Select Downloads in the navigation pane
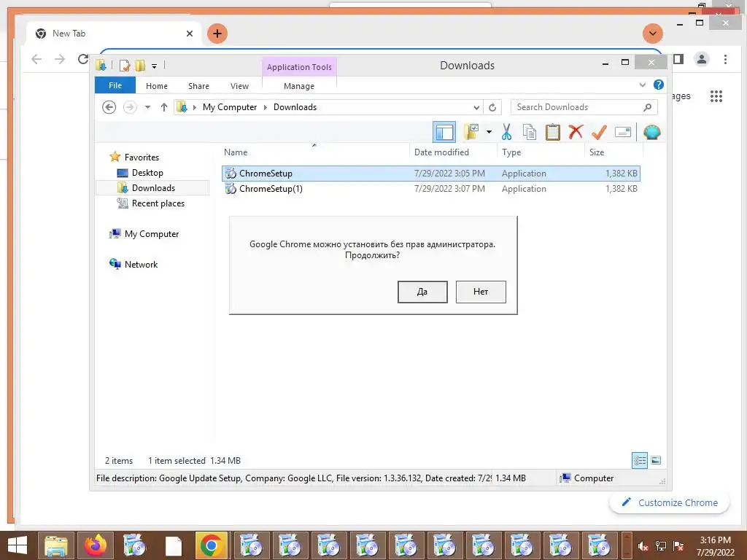The height and width of the screenshot is (560, 747). click(x=152, y=187)
